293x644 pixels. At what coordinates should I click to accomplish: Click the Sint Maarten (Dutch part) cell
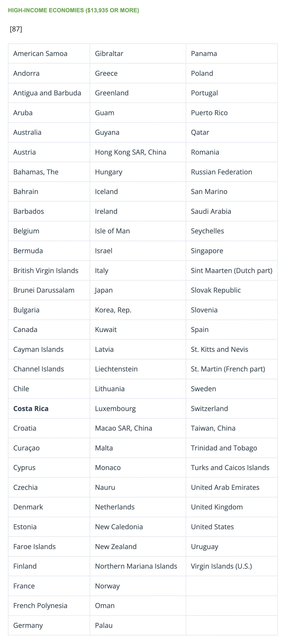tap(232, 270)
